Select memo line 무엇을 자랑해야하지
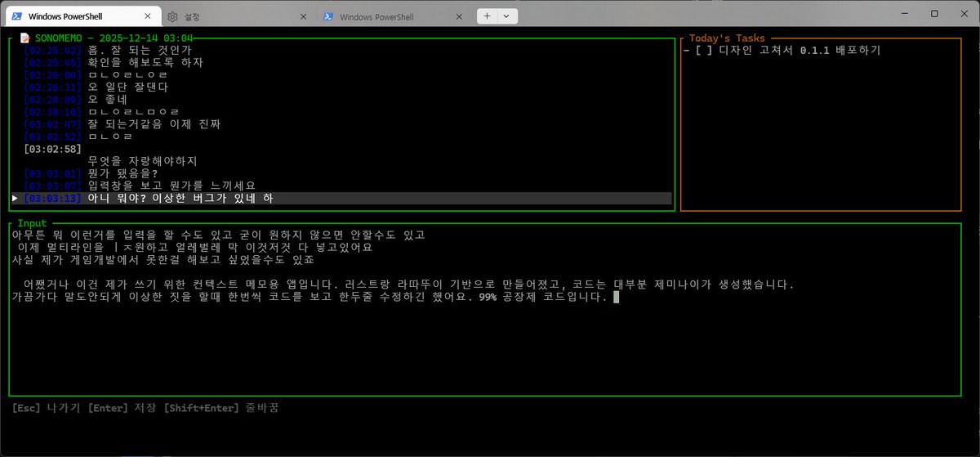The height and width of the screenshot is (457, 980). tap(142, 161)
